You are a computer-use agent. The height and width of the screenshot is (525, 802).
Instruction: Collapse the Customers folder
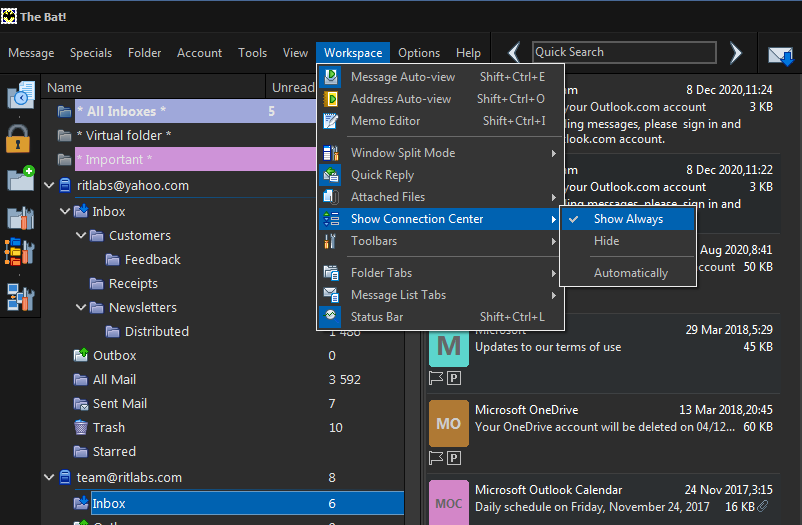81,235
